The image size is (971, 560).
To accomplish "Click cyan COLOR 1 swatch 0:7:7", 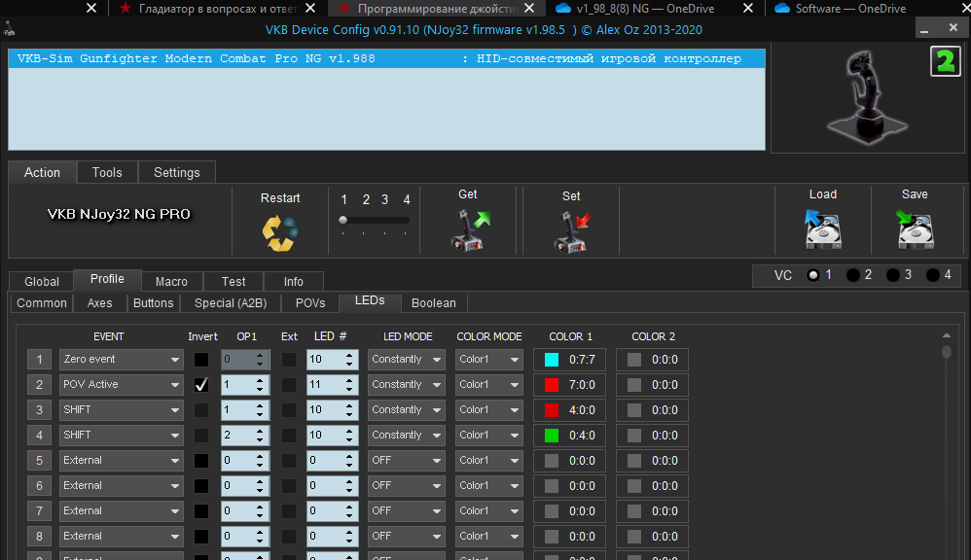I will click(551, 360).
